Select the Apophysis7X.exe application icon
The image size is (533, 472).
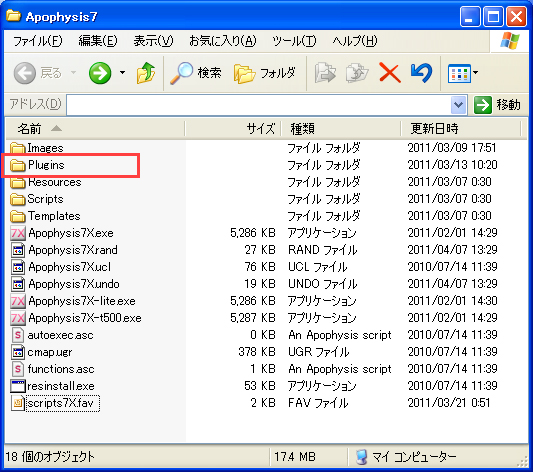click(x=18, y=233)
